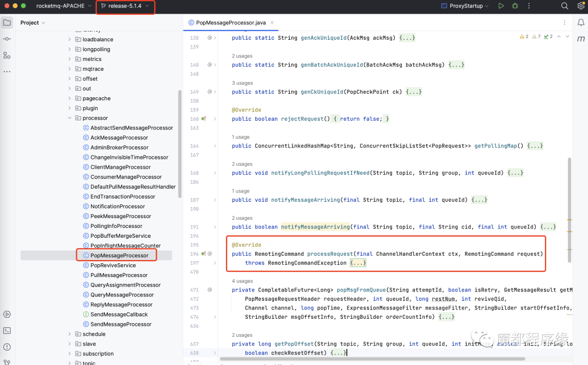Click the gutter @ icon on line 149

click(x=210, y=92)
